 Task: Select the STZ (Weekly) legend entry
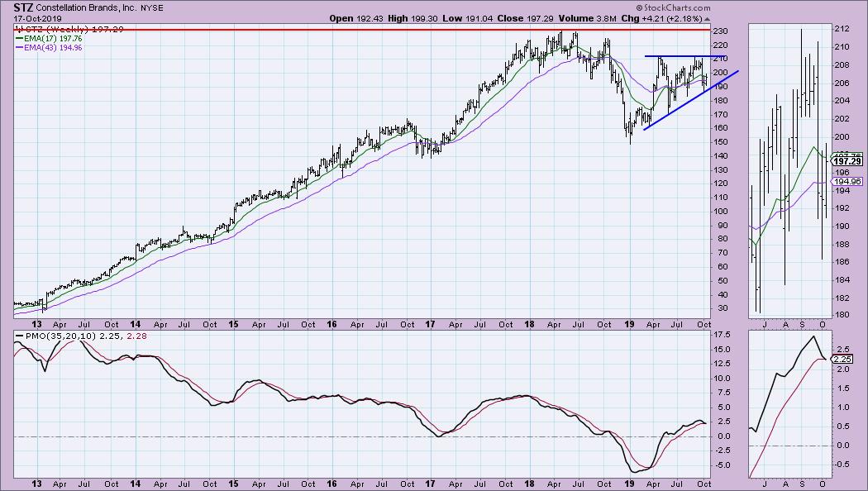point(69,29)
